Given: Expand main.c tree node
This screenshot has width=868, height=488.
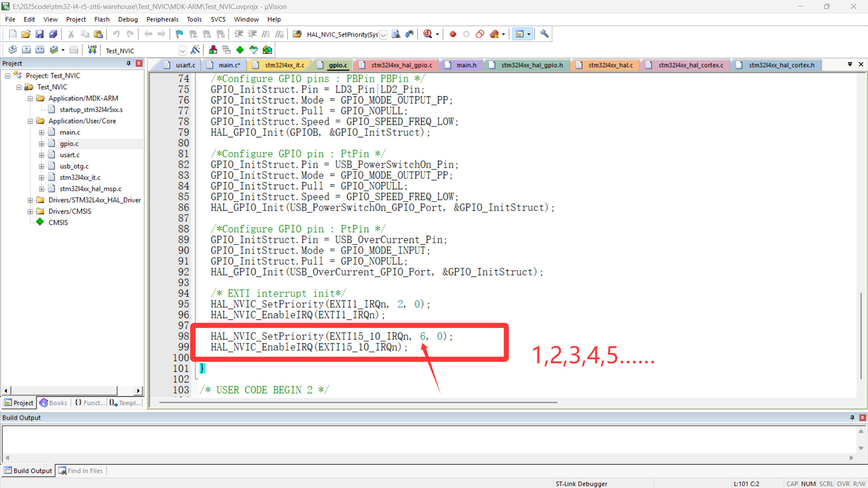Looking at the screenshot, I should pos(42,132).
